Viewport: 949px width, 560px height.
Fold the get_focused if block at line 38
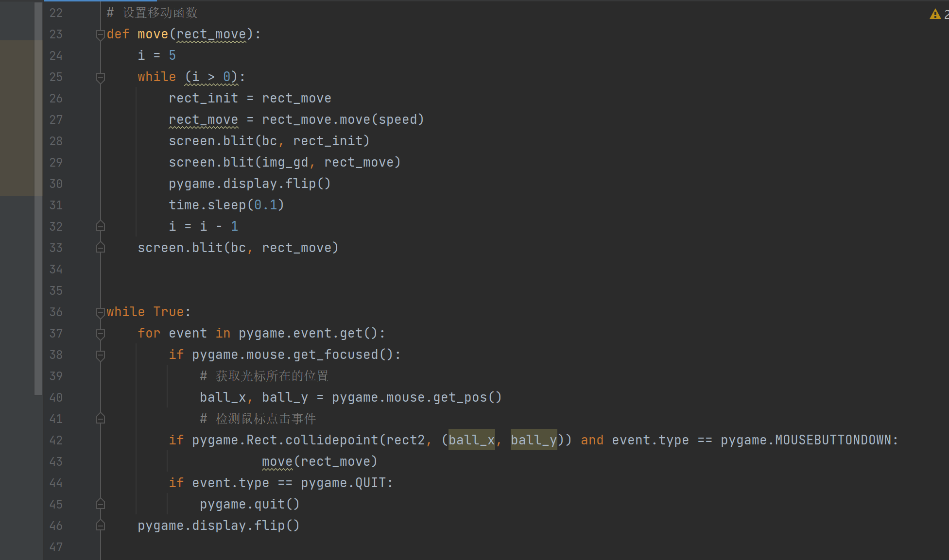click(101, 355)
